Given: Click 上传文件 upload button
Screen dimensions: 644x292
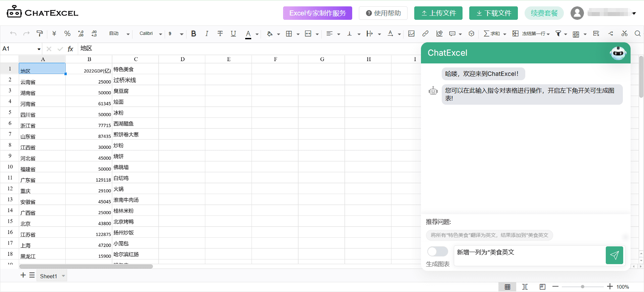Looking at the screenshot, I should (x=438, y=13).
